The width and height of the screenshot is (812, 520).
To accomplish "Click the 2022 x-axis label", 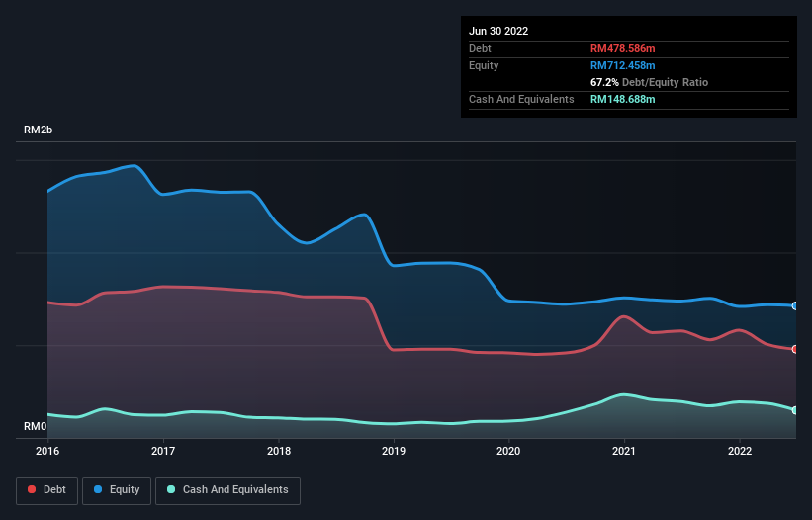I will (x=740, y=451).
